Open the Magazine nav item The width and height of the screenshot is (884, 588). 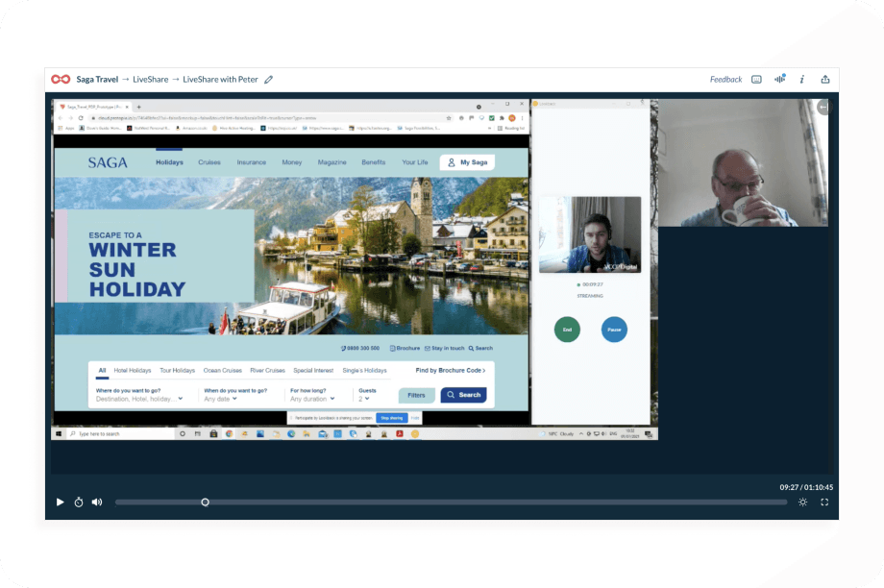[x=332, y=162]
